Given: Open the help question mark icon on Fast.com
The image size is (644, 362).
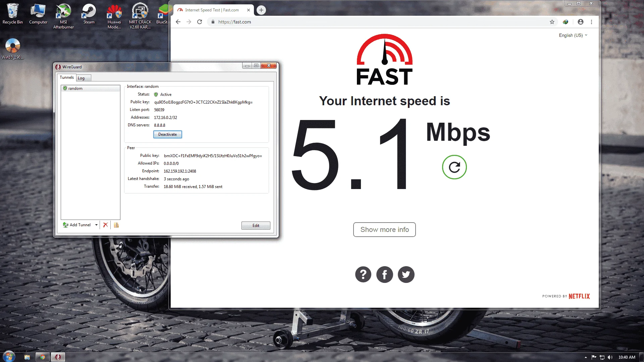Looking at the screenshot, I should click(363, 275).
